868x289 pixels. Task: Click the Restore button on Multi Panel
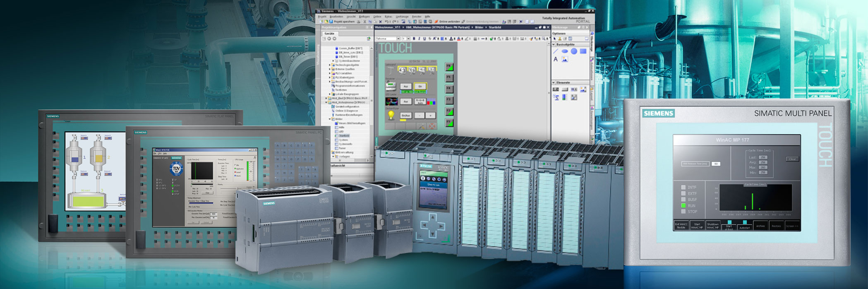tap(776, 226)
